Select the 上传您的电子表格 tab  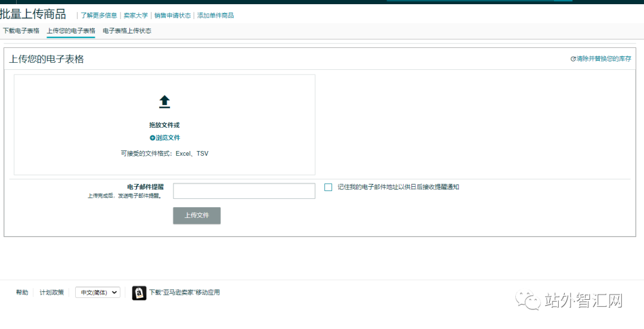(x=70, y=31)
